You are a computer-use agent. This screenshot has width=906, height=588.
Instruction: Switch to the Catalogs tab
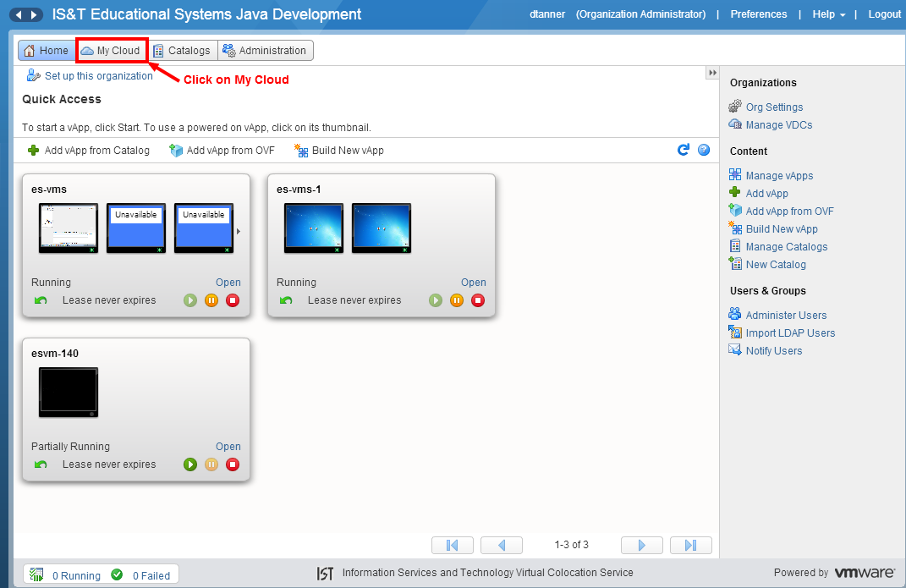point(181,51)
